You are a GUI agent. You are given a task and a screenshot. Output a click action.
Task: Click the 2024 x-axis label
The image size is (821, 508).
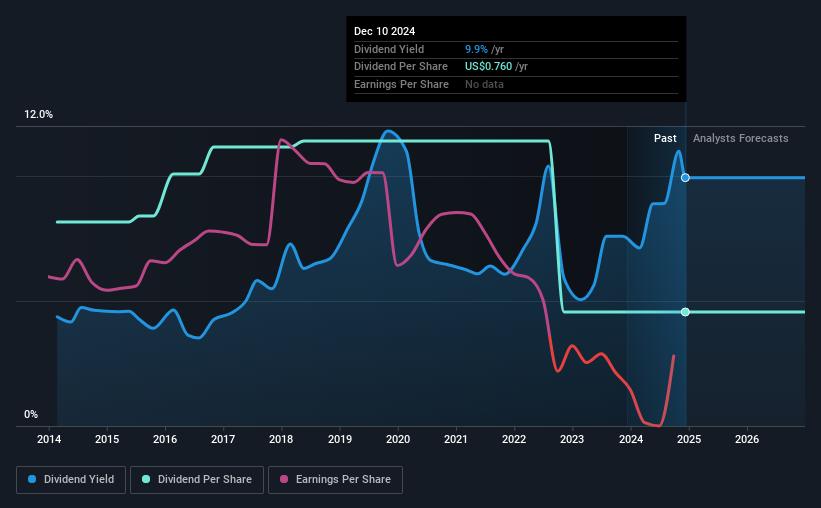(631, 439)
